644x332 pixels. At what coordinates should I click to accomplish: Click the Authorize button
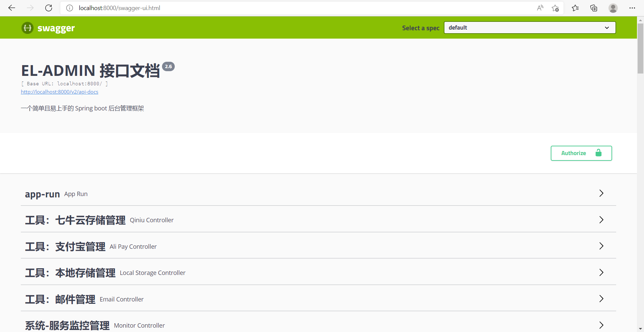[574, 153]
